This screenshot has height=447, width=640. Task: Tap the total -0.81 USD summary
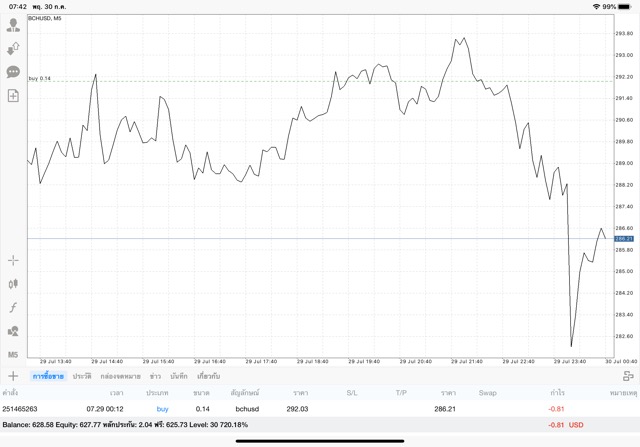point(565,425)
